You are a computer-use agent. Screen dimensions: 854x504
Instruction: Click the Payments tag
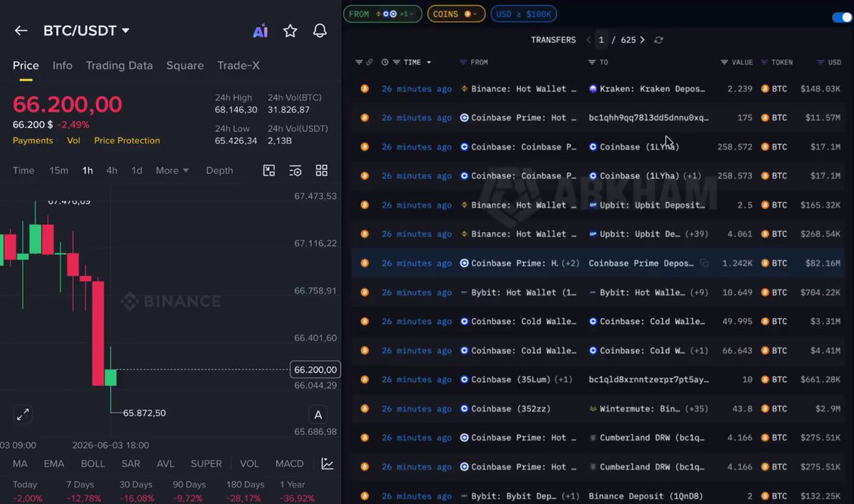(33, 140)
